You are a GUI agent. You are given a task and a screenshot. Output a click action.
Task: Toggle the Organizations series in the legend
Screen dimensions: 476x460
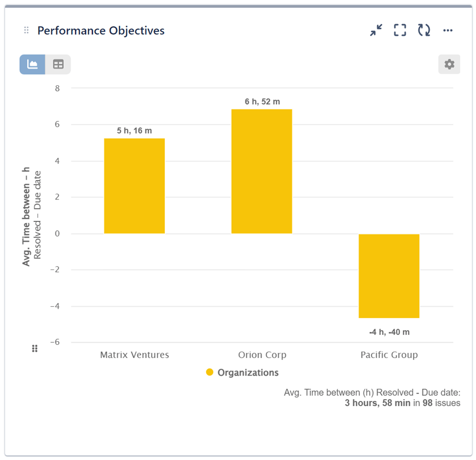243,372
